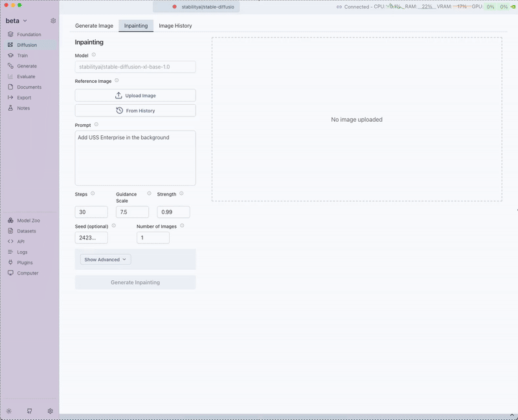Expand the beta experiment dropdown

17,21
